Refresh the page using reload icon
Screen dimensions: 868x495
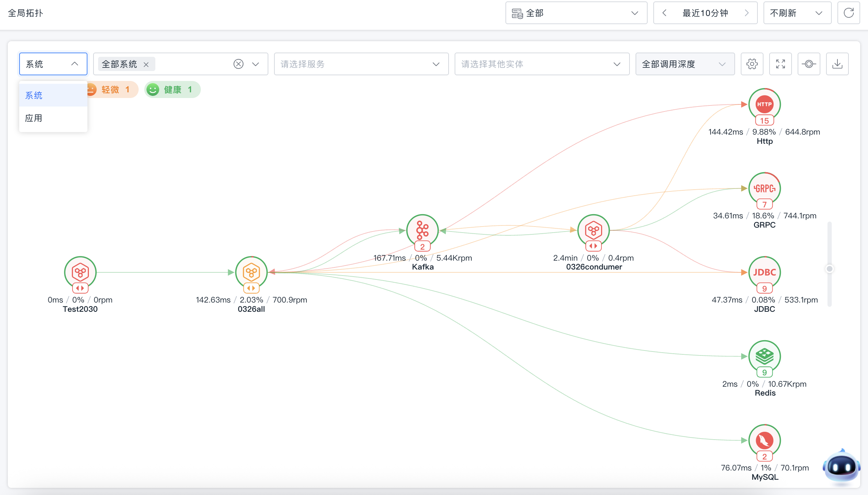[x=848, y=13]
